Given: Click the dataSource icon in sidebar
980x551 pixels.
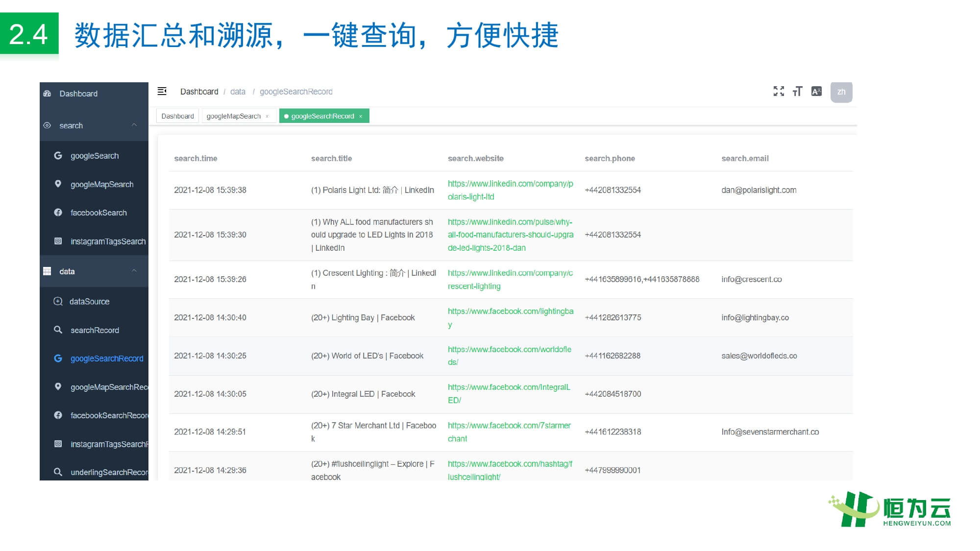Looking at the screenshot, I should coord(58,301).
